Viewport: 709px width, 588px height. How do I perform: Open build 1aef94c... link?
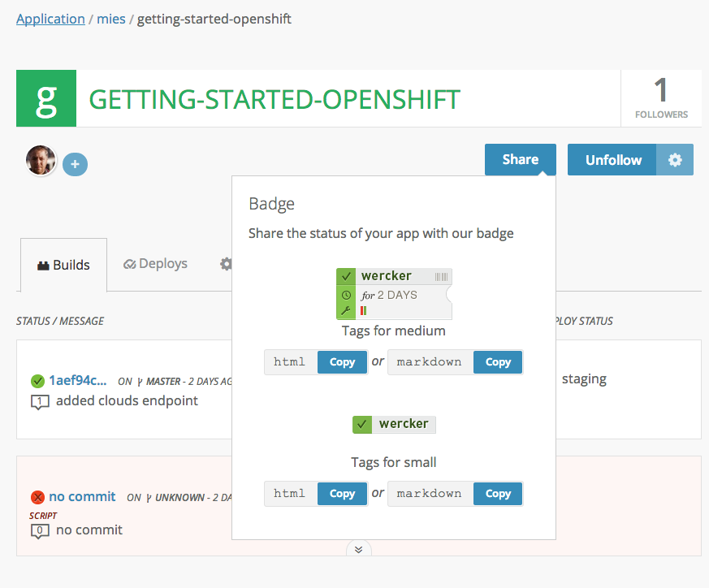(x=78, y=381)
